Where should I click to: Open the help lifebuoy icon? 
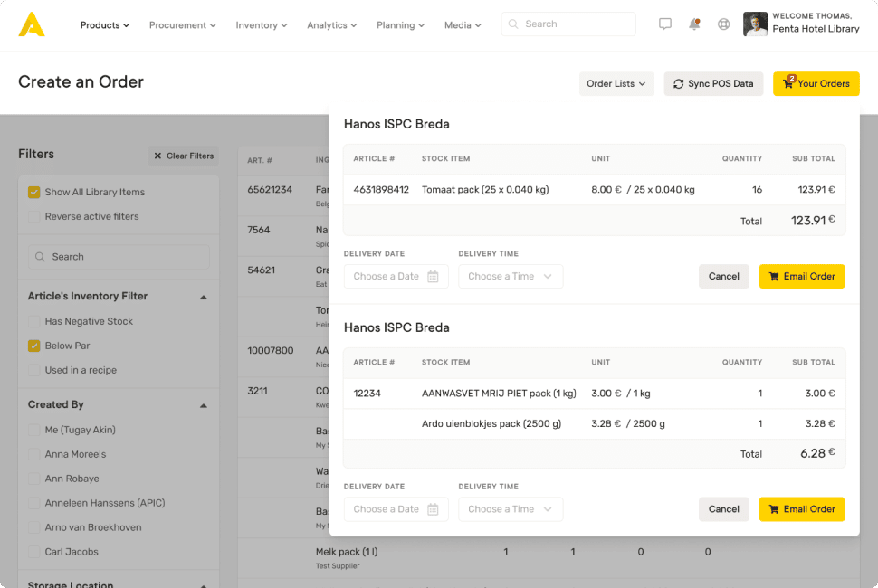click(x=723, y=24)
